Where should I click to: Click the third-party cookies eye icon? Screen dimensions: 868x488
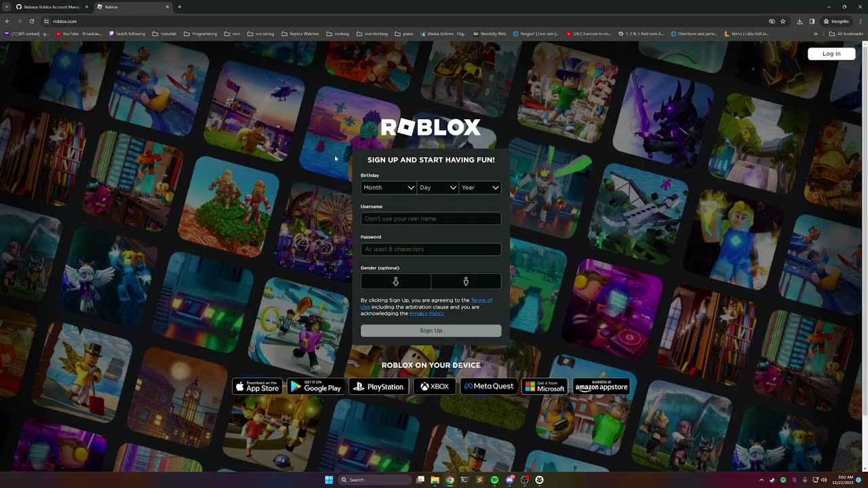coord(772,21)
